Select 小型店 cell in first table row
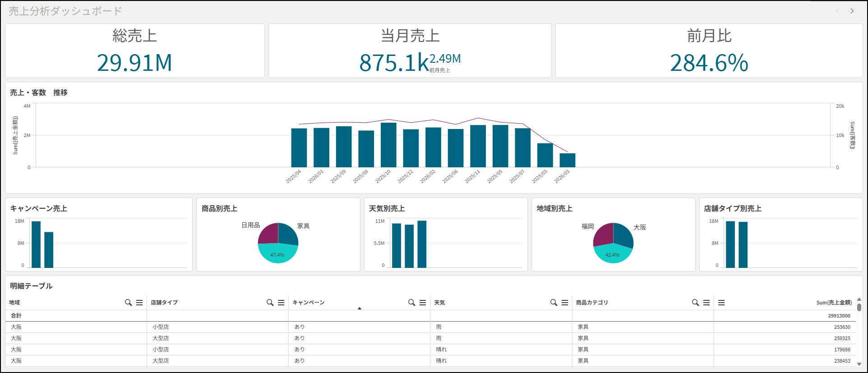 click(x=161, y=327)
